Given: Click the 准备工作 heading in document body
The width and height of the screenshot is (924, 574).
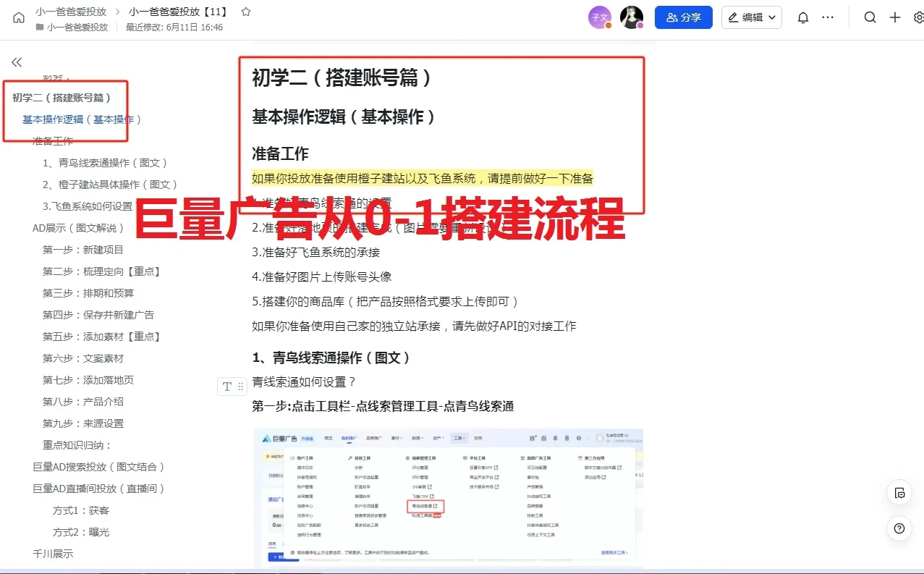Looking at the screenshot, I should click(280, 153).
